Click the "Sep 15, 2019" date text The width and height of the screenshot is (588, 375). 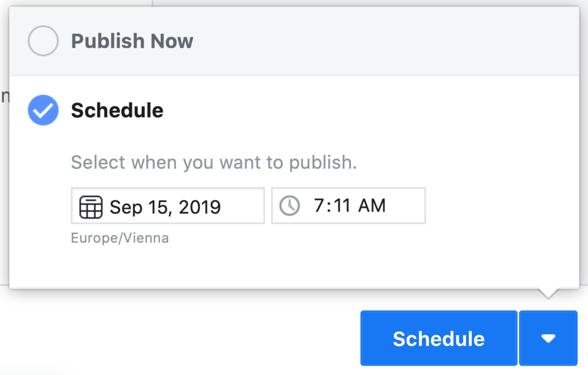tap(165, 207)
